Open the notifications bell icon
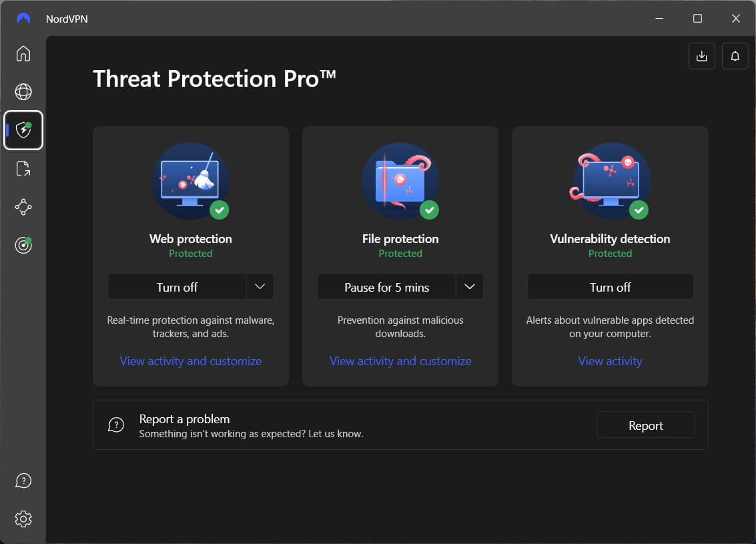 735,56
